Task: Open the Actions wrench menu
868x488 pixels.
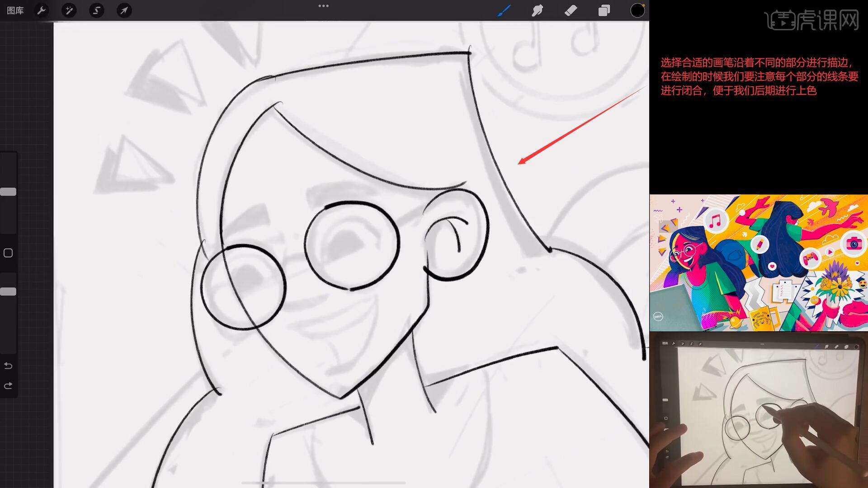Action: point(42,10)
